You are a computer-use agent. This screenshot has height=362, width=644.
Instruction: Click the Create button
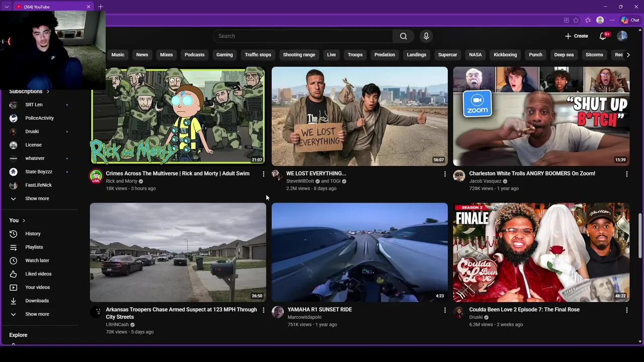pos(577,36)
